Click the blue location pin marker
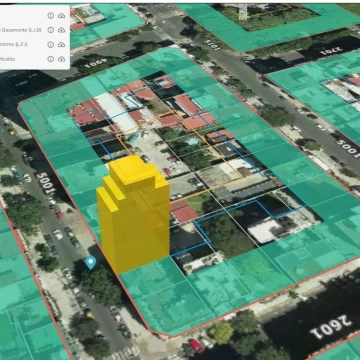Image resolution: width=360 pixels, height=360 pixels. pyautogui.click(x=90, y=263)
